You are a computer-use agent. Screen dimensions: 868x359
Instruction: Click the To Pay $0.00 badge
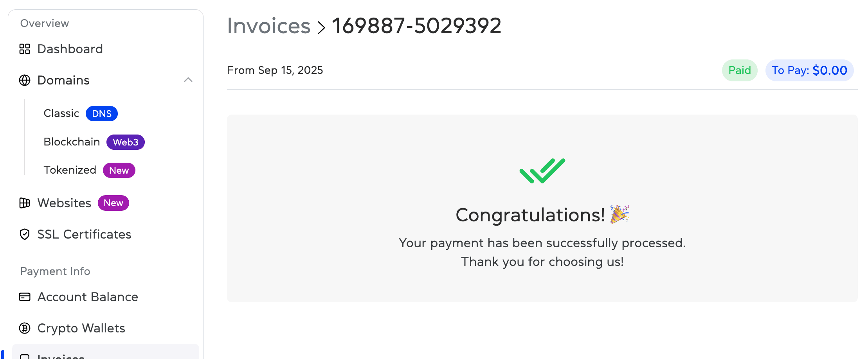coord(809,70)
